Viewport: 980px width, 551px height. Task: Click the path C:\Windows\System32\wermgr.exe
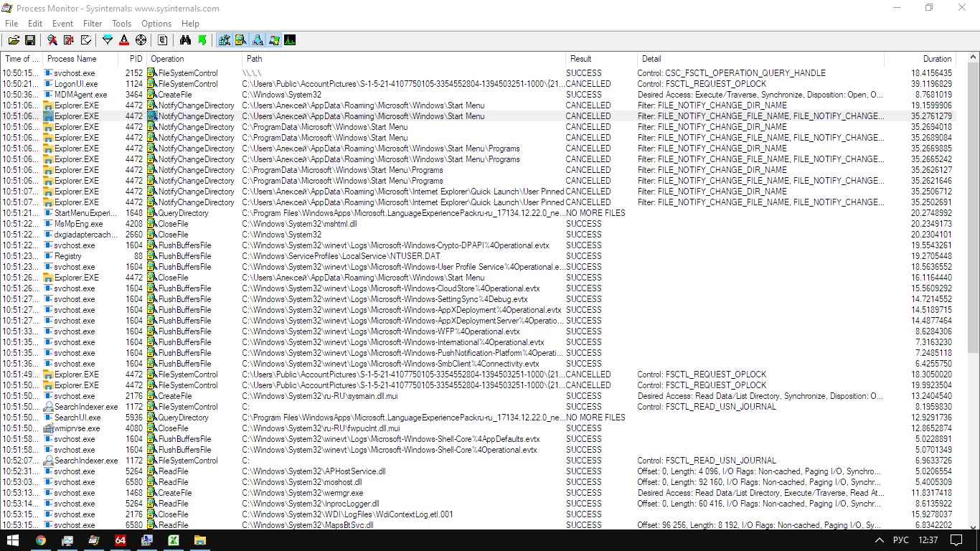[x=303, y=493]
